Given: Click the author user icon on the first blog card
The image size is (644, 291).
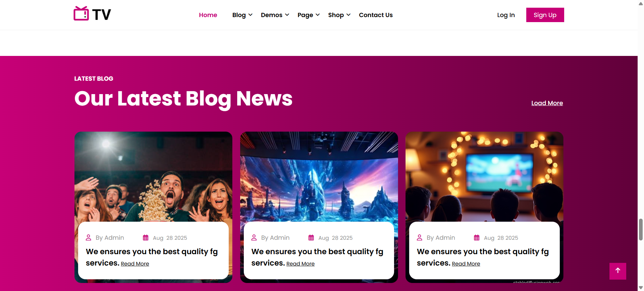Looking at the screenshot, I should click(89, 237).
